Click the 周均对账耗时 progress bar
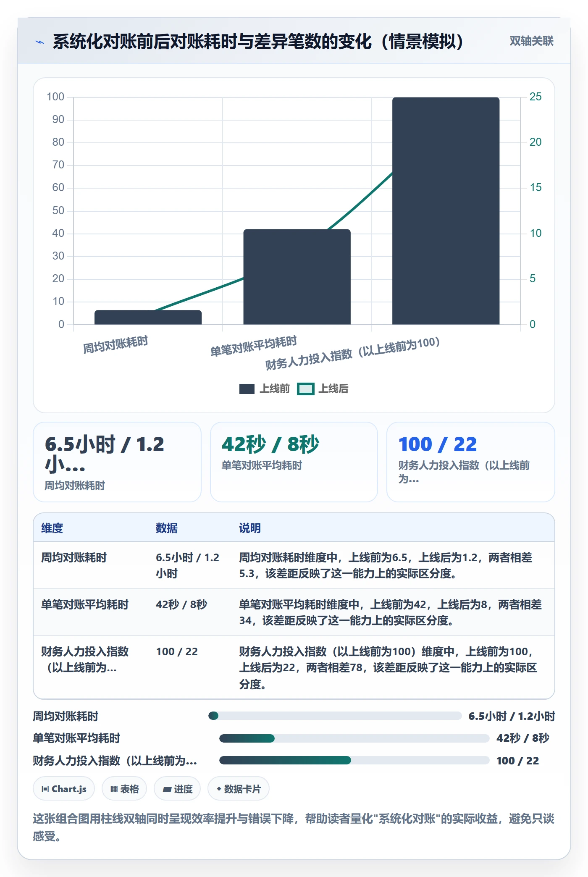 tap(335, 716)
